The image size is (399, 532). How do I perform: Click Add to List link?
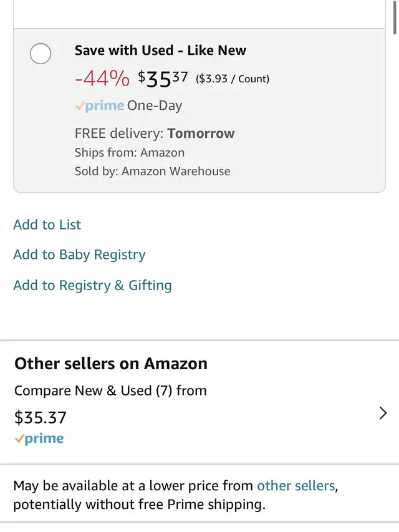coord(47,225)
